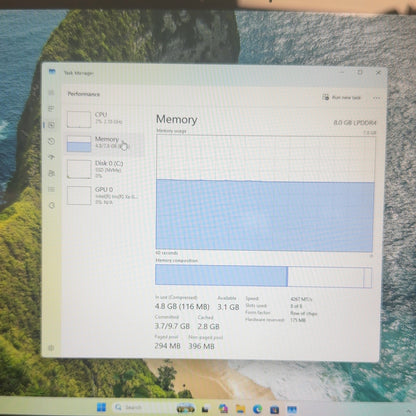Image resolution: width=416 pixels, height=416 pixels.
Task: Launch Microsoft Edge from the taskbar
Action: [x=257, y=409]
